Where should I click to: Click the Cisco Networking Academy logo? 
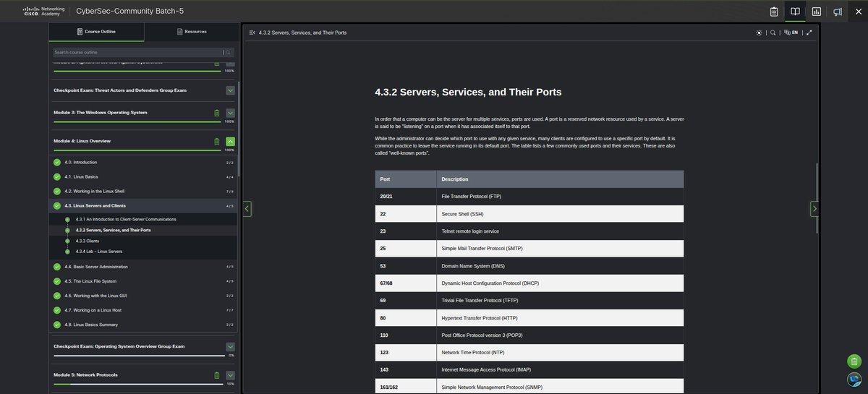coord(43,11)
